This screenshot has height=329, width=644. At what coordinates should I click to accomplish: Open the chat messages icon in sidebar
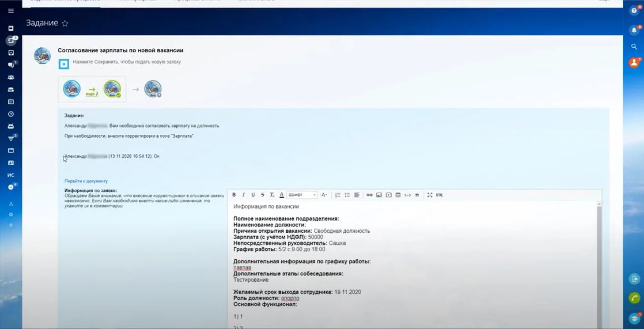pos(11,65)
